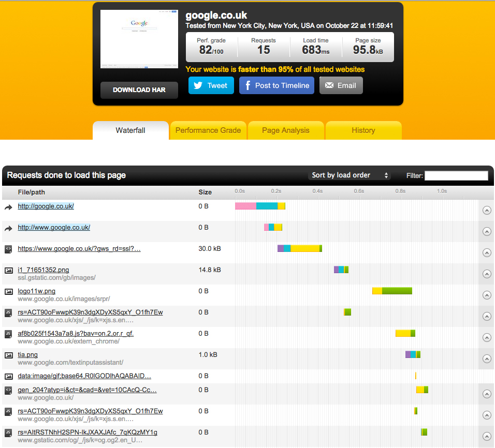Click the image icon beside the data:image/gif row
Screen dimensions: 495x448
click(8, 377)
